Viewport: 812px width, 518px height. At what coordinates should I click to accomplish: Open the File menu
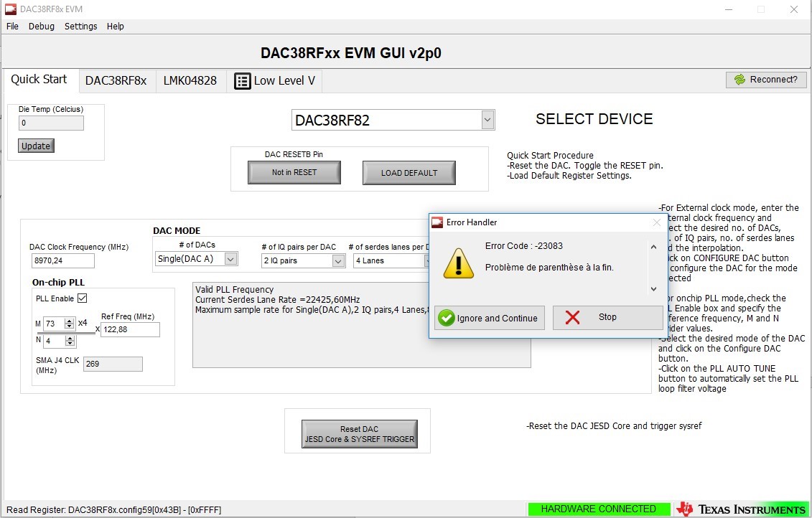(x=12, y=27)
